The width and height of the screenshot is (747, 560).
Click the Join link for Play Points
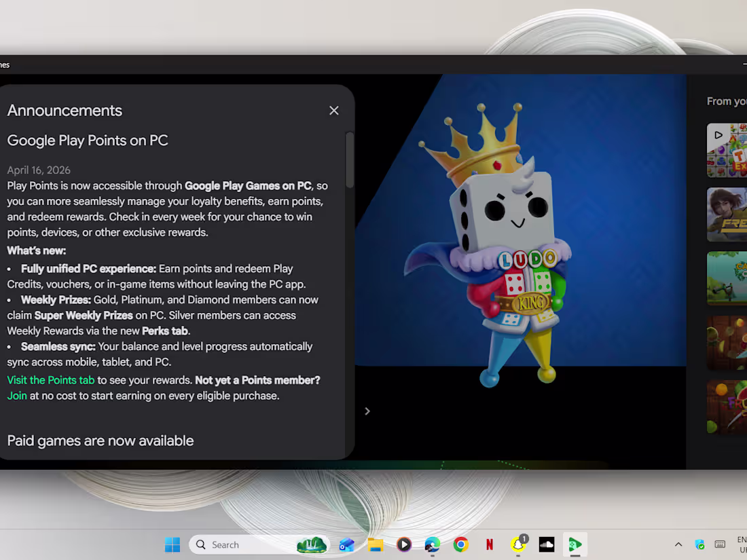click(17, 396)
